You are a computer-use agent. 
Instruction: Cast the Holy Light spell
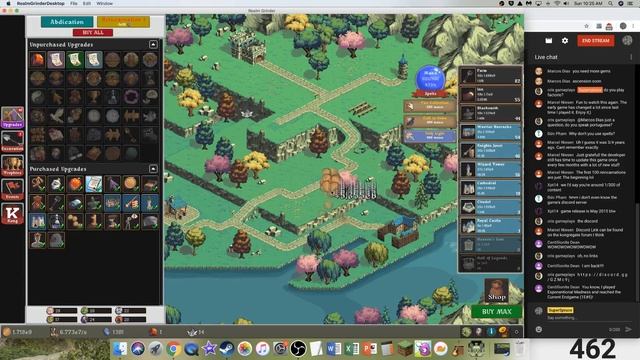430,136
